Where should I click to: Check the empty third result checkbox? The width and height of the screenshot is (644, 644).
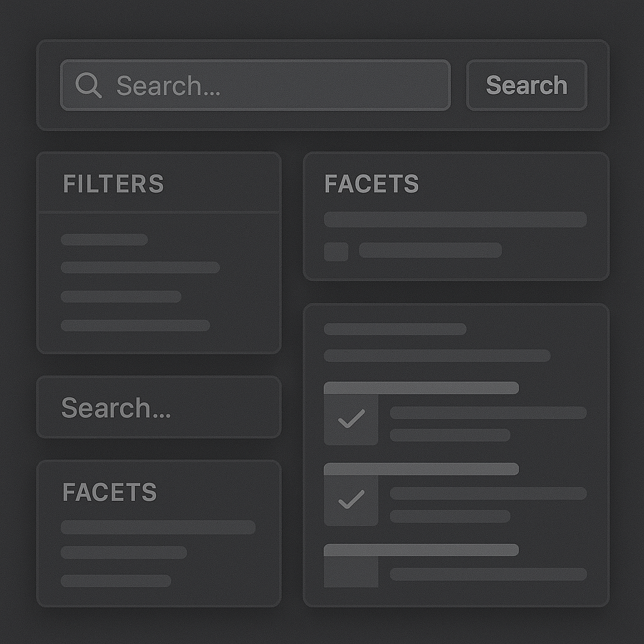(x=351, y=571)
